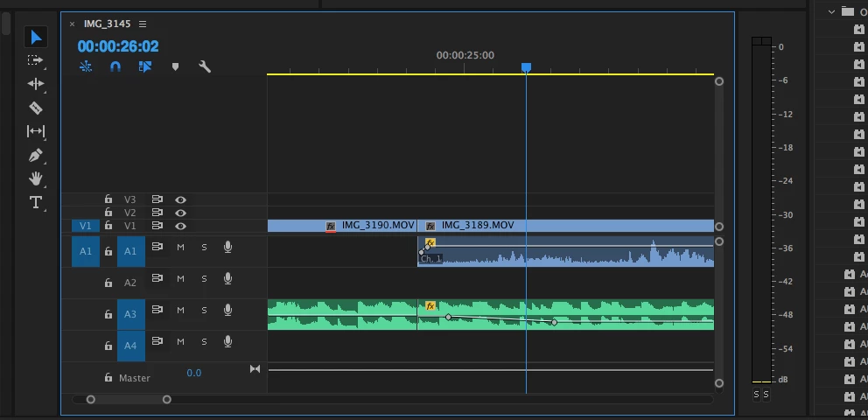Screen dimensions: 868x420
Task: Toggle nest sequence insert mode icon
Action: coord(86,66)
